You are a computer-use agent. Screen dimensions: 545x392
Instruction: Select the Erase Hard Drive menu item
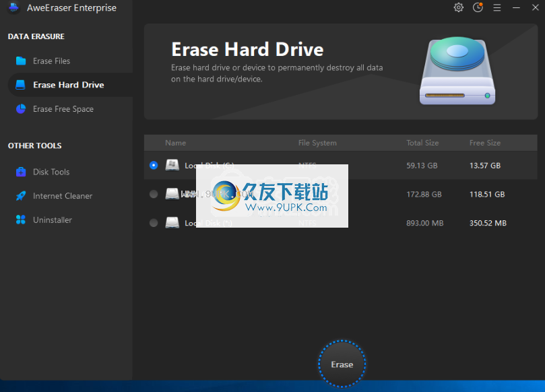(69, 85)
